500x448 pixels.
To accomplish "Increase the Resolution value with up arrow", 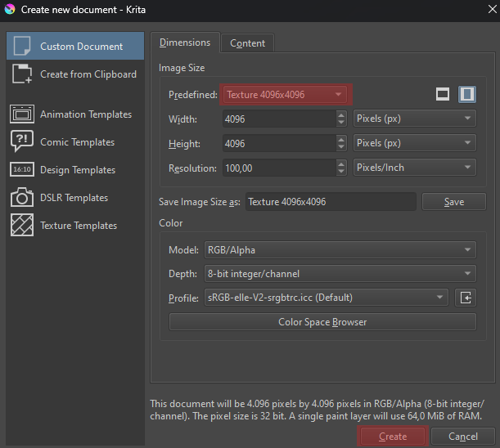I will pos(341,164).
